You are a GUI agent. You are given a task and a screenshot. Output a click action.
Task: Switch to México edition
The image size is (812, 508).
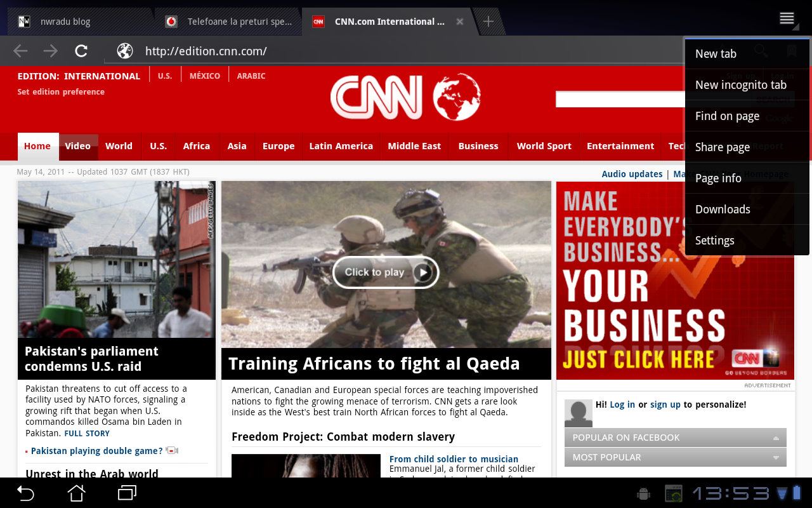(x=205, y=76)
